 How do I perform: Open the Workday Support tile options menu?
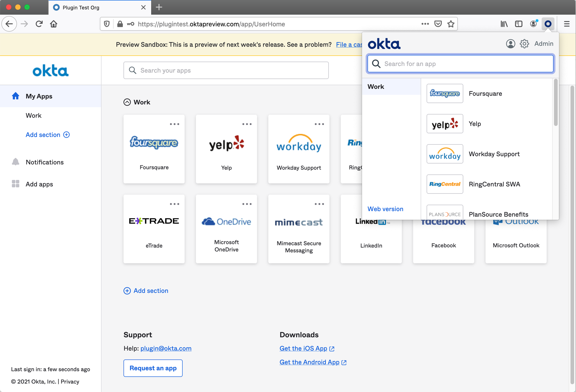(319, 124)
